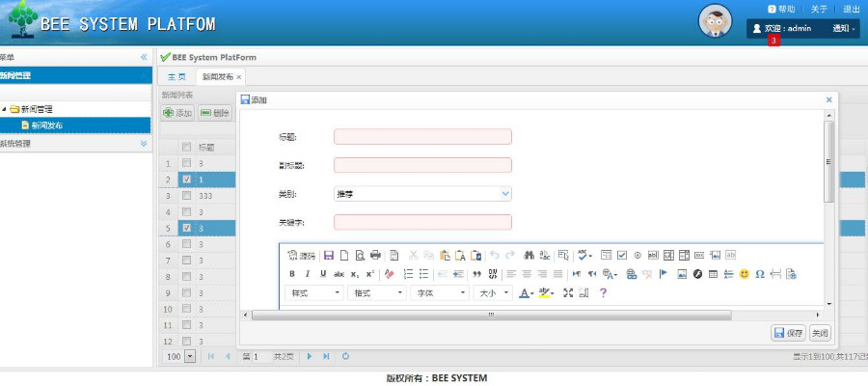Click the Insert Flash icon
Image resolution: width=868 pixels, height=386 pixels.
pyautogui.click(x=697, y=274)
